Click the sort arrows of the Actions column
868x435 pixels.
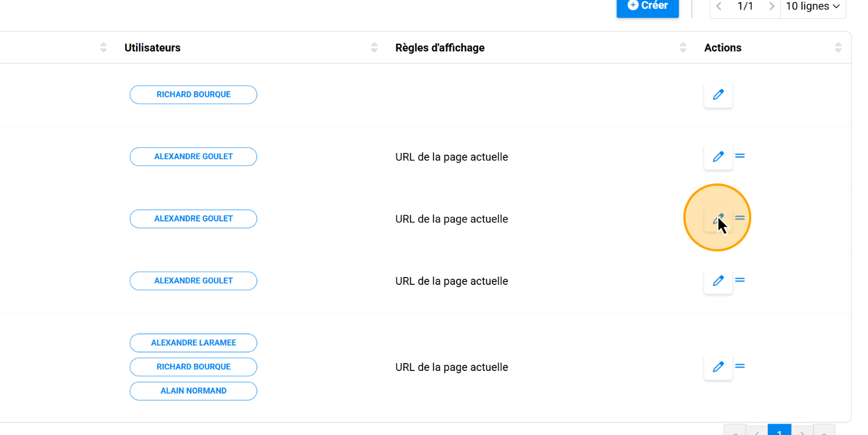[838, 48]
